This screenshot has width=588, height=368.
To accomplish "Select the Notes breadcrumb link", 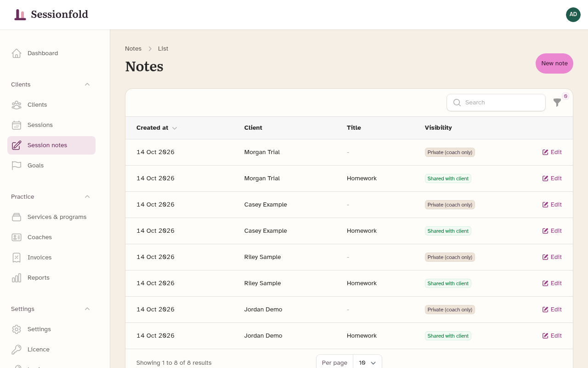I will [133, 49].
